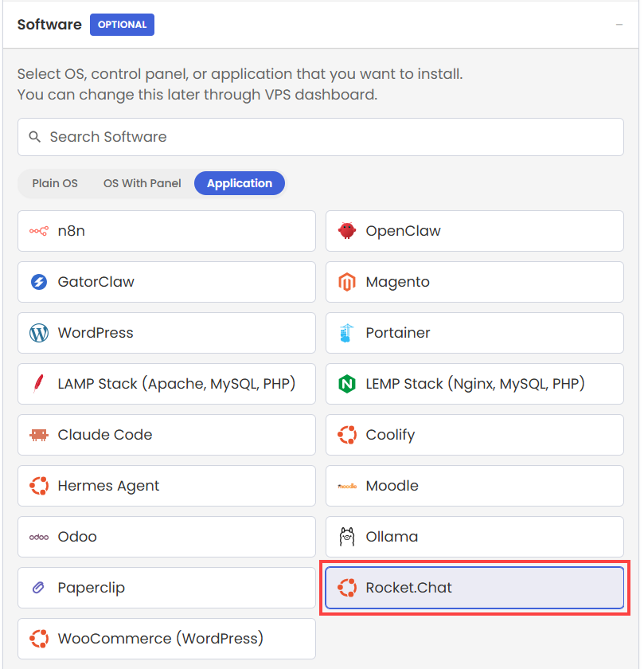This screenshot has height=669, width=644.
Task: Select the LEMP Stack (Nginx, MySQL, PHP) option
Action: [x=474, y=384]
